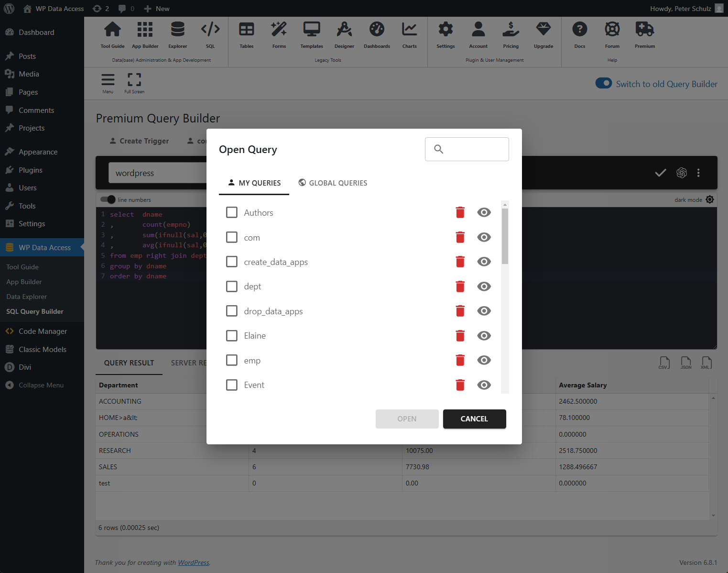Check the create_data_apps checkbox
Screen dimensions: 728x573
point(232,262)
